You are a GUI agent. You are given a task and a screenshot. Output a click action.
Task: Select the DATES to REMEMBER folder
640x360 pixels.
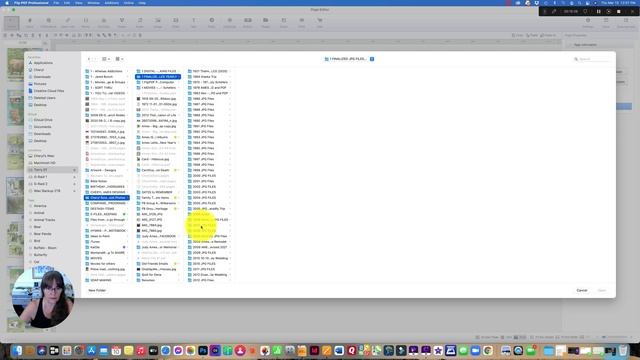[158, 192]
